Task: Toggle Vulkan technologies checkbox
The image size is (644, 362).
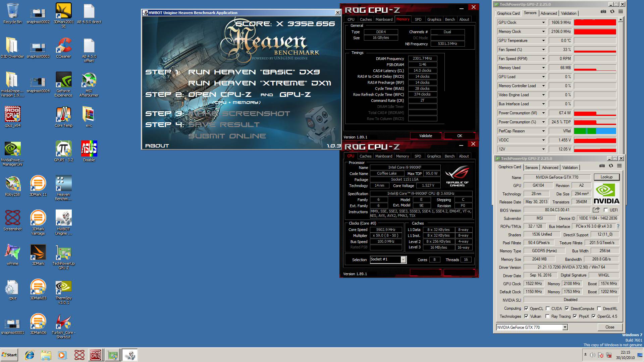Action: coord(526,316)
